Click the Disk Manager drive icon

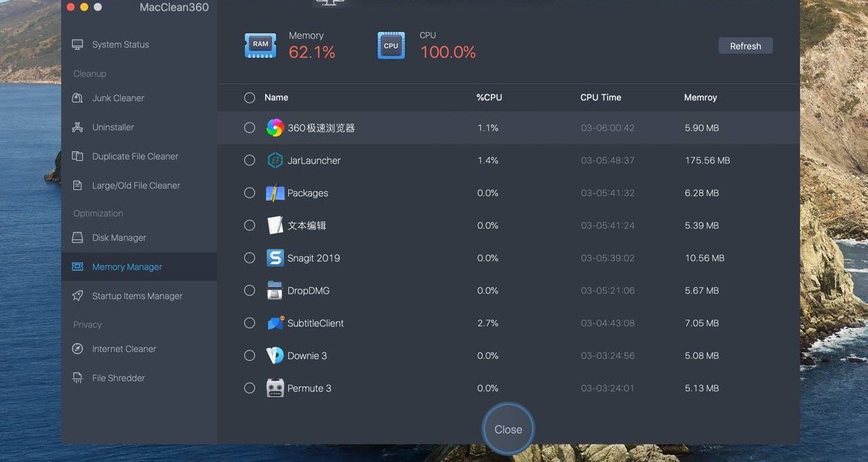click(77, 237)
